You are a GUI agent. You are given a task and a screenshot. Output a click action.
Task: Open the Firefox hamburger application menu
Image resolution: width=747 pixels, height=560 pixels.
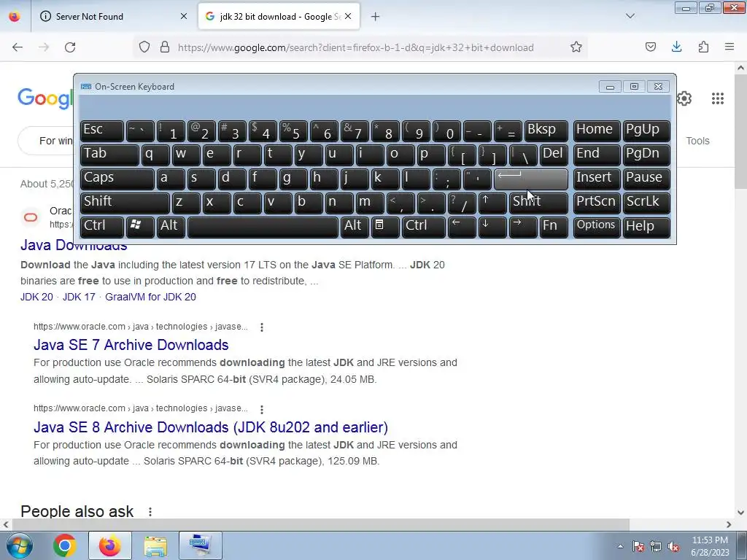[729, 47]
